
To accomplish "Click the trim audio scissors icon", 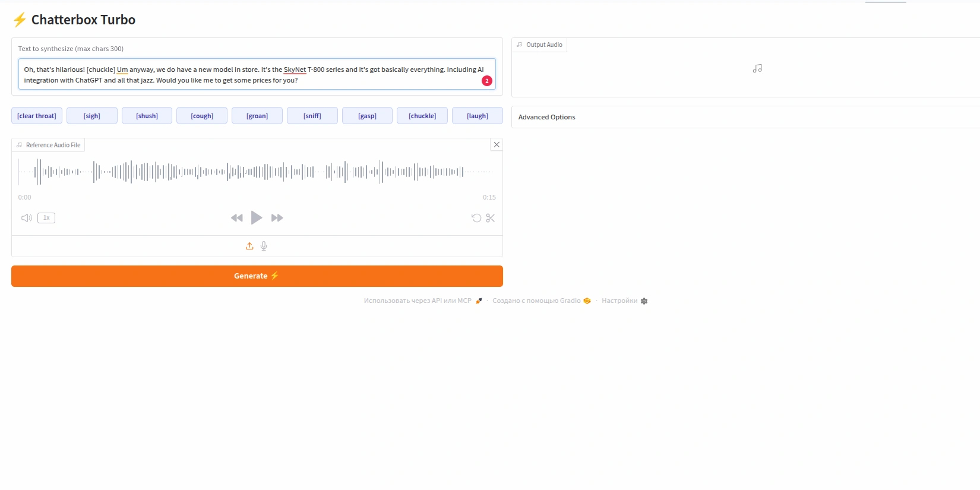I will 490,218.
